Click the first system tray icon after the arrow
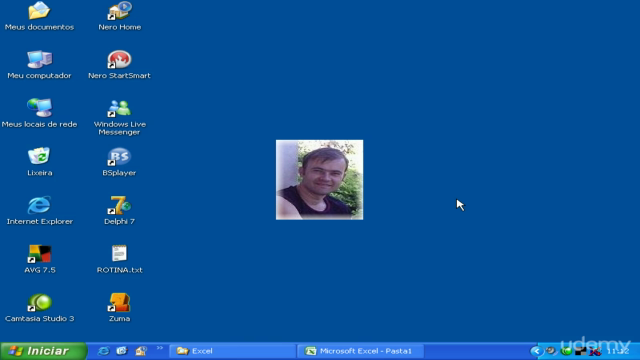The image size is (640, 360). 551,351
